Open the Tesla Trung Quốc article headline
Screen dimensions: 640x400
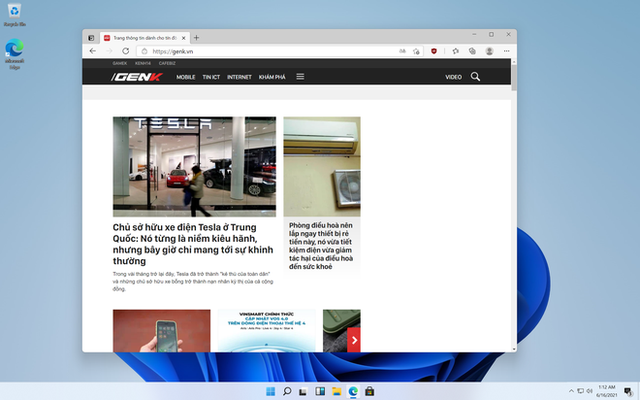(193, 244)
